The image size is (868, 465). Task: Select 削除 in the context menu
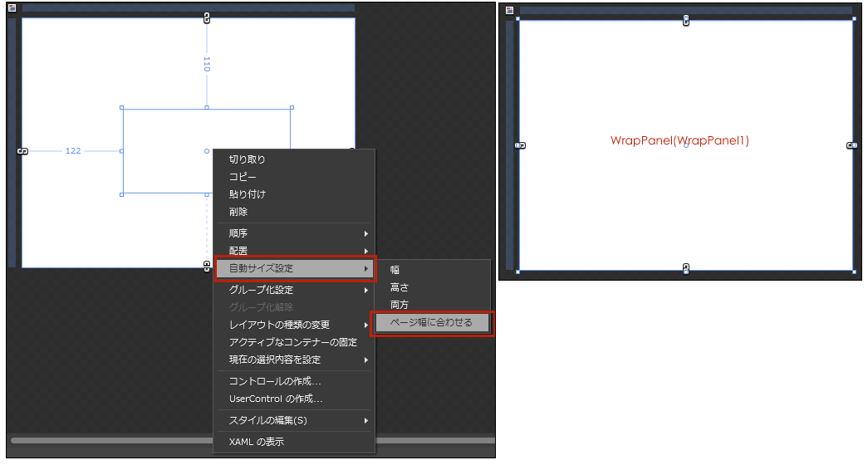tap(294, 212)
